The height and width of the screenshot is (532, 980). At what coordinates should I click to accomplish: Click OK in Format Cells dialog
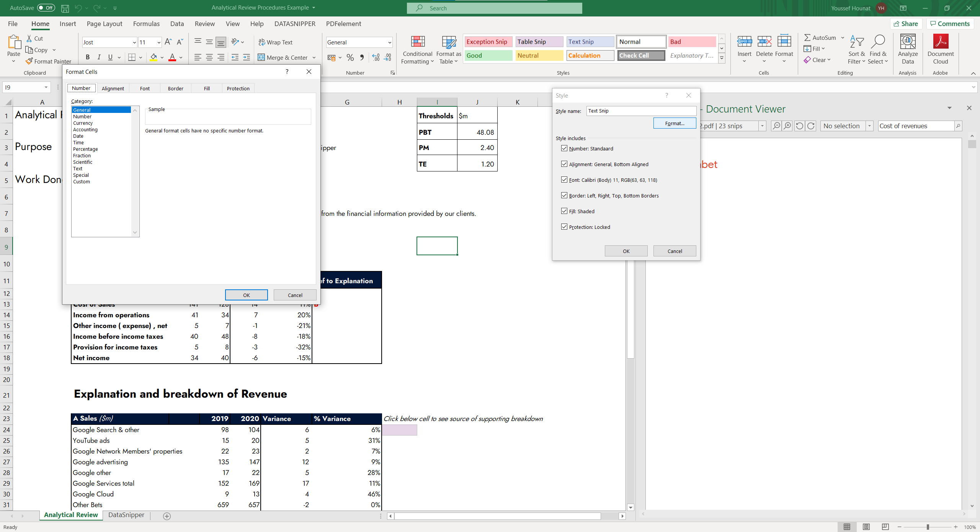pos(246,295)
